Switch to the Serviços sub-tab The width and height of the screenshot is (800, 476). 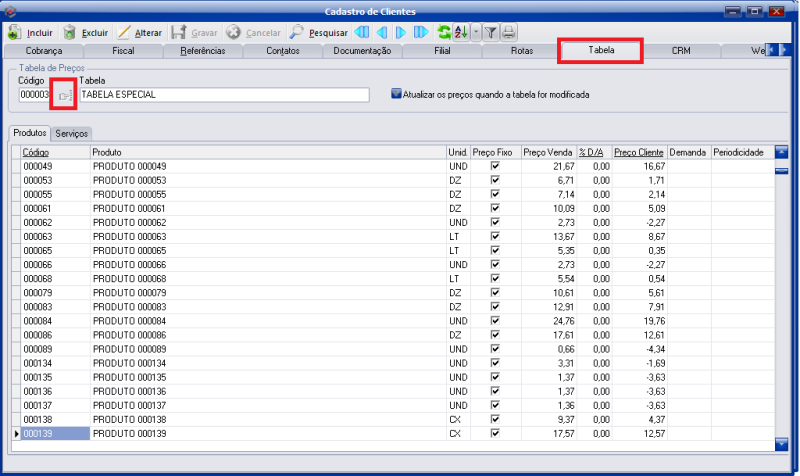click(x=71, y=134)
